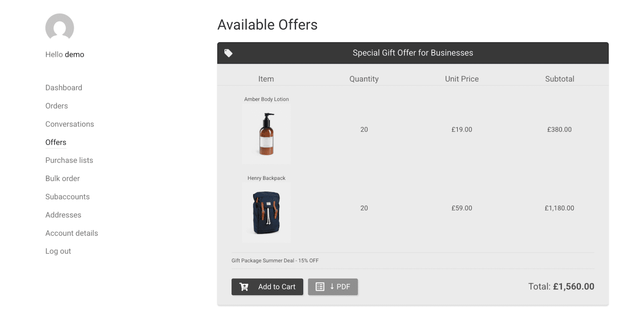644x318 pixels.
Task: Click the PDF list document icon
Action: [320, 287]
